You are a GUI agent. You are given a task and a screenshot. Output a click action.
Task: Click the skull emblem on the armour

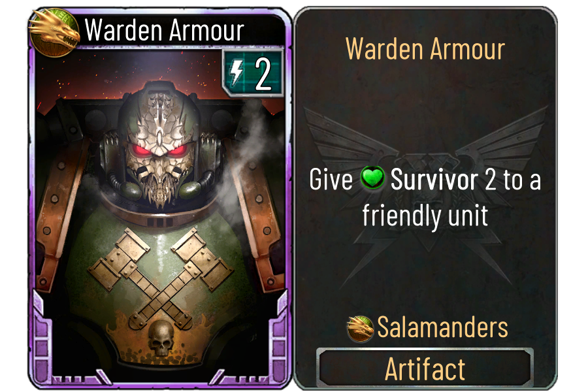click(x=161, y=338)
